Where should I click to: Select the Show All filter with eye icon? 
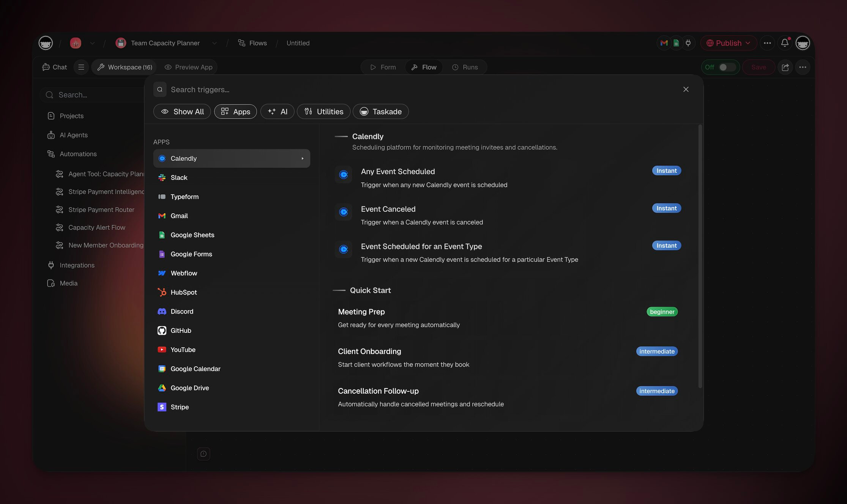click(x=182, y=112)
